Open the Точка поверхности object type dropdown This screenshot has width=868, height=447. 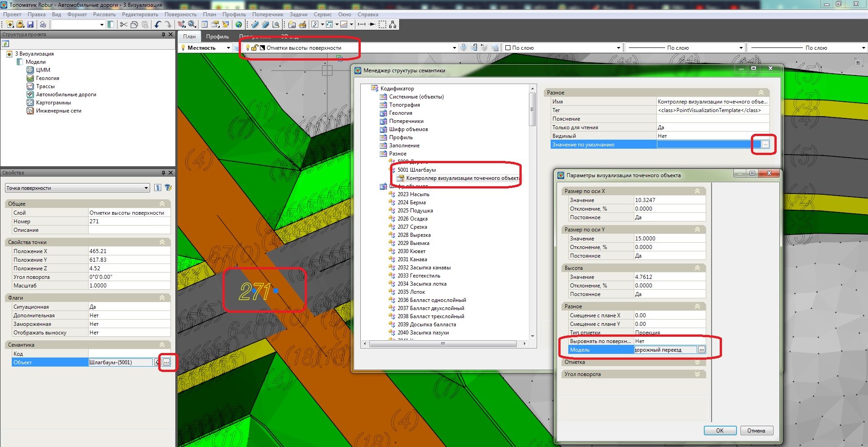point(146,188)
